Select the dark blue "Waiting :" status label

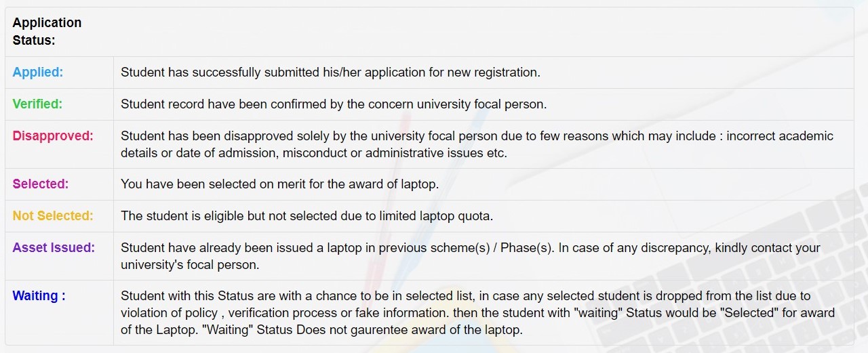(x=39, y=296)
